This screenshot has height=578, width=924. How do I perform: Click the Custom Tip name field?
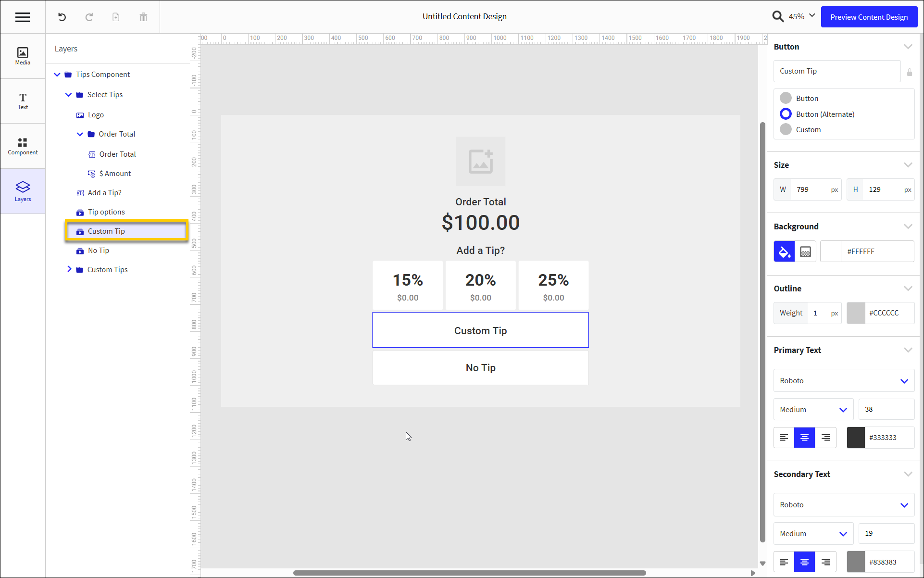pyautogui.click(x=837, y=71)
